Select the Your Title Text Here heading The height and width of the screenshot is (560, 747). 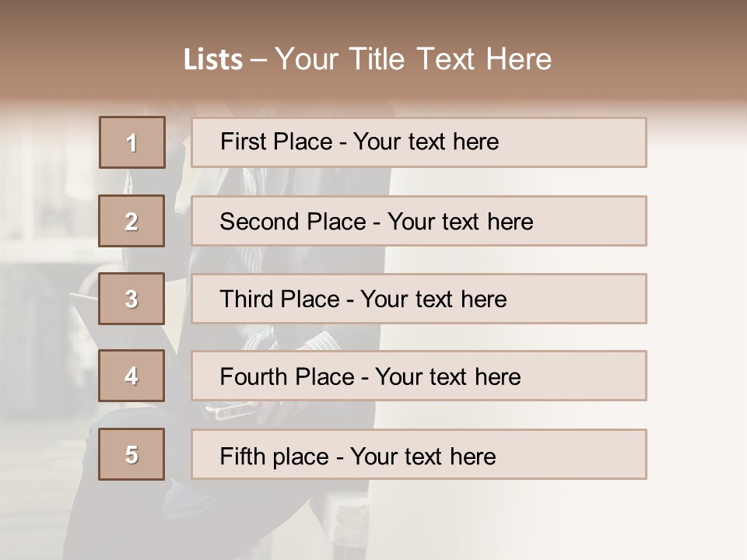(x=413, y=59)
